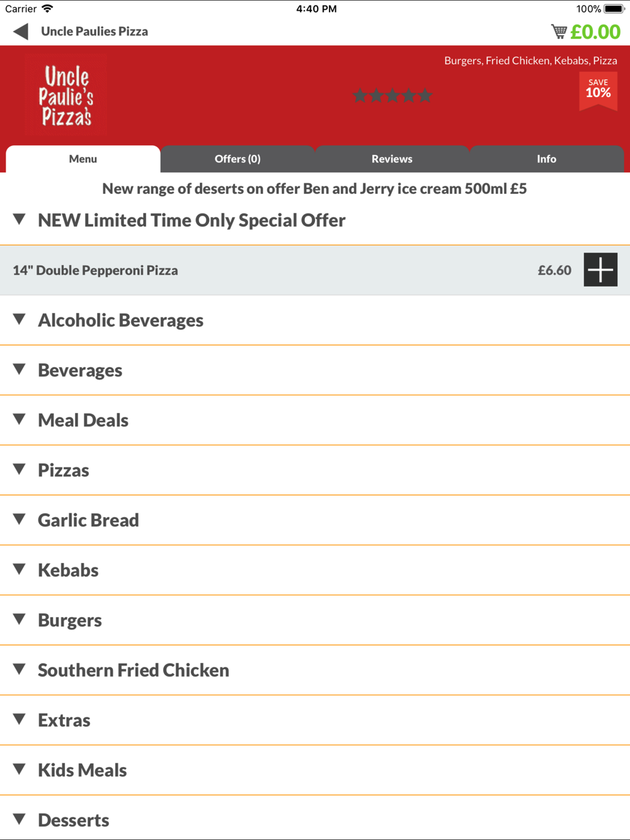Screen dimensions: 630x840
Task: Add 14" Double Pepperoni Pizza with plus icon
Action: (600, 270)
